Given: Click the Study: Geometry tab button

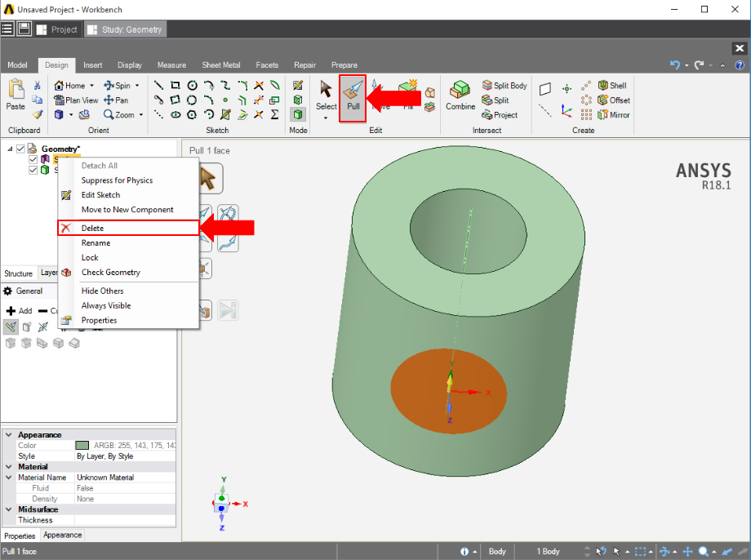Looking at the screenshot, I should click(x=125, y=29).
